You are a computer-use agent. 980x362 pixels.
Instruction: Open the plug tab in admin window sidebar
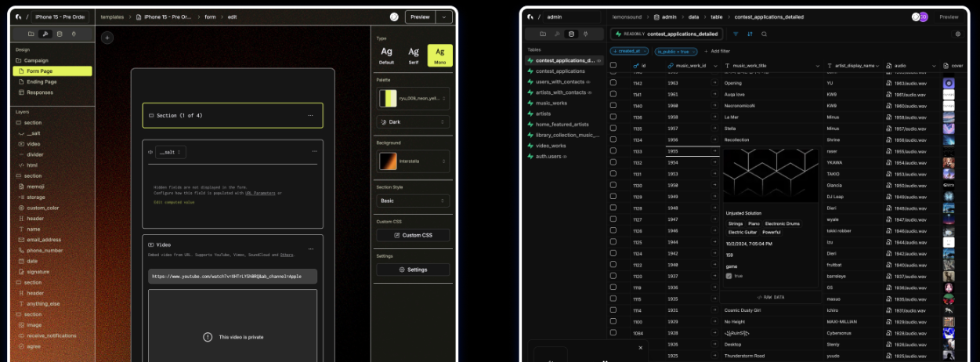[585, 34]
